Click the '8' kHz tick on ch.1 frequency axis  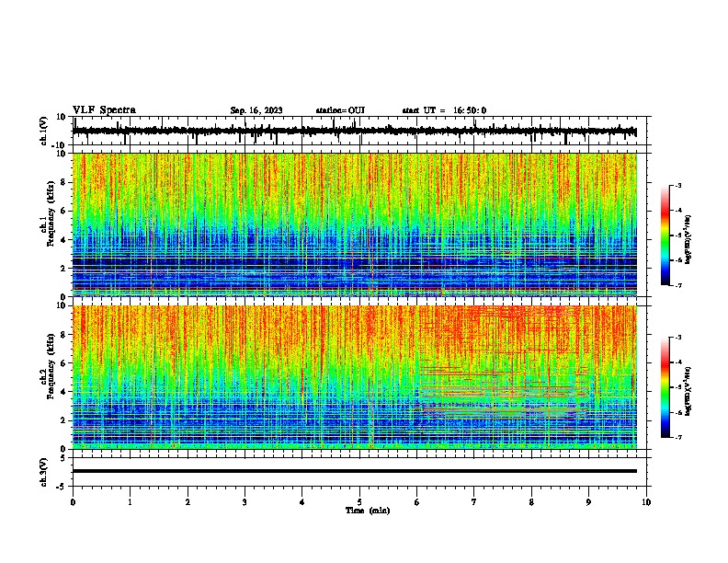point(63,182)
